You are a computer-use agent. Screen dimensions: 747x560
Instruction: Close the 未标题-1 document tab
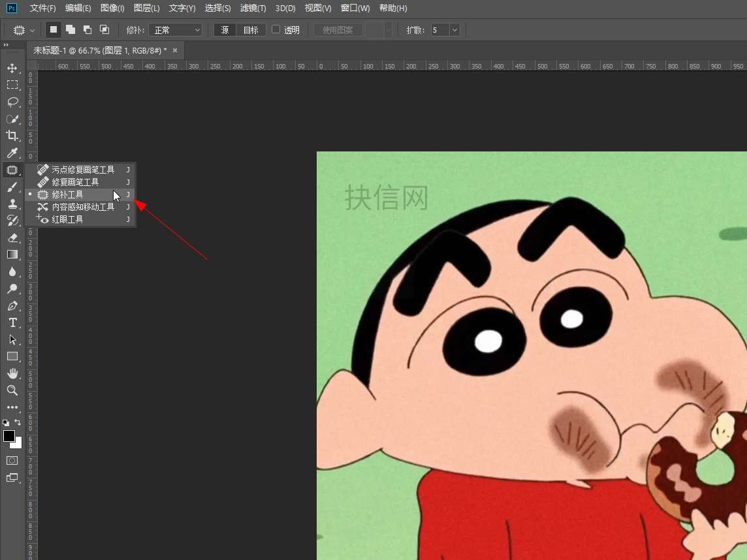tap(175, 50)
